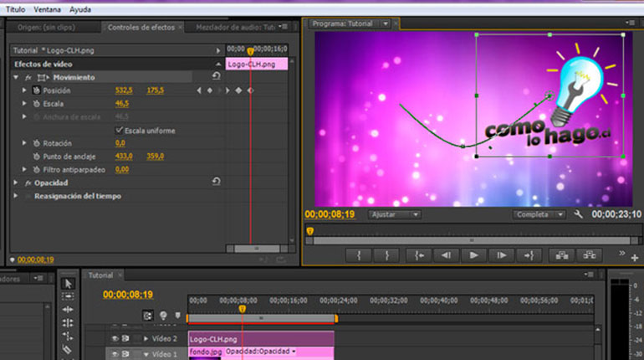Toggle Movimiento fx effect on/off
This screenshot has width=644, height=360.
(28, 77)
